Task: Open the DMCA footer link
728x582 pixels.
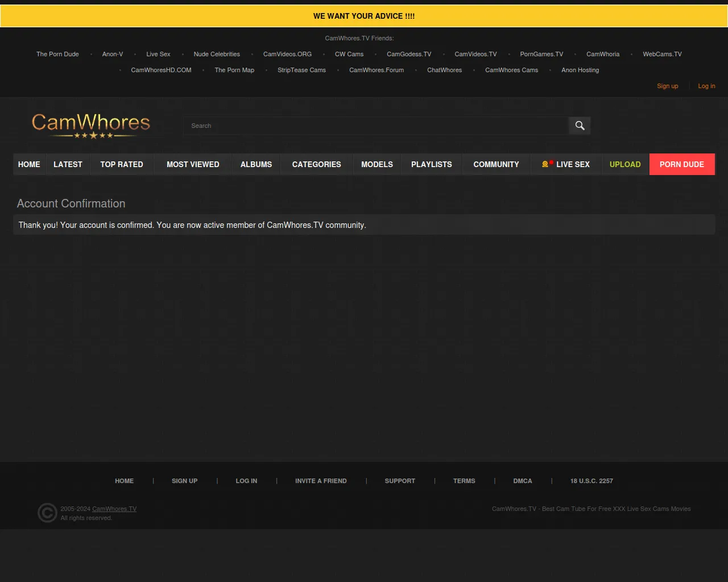Action: (523, 481)
